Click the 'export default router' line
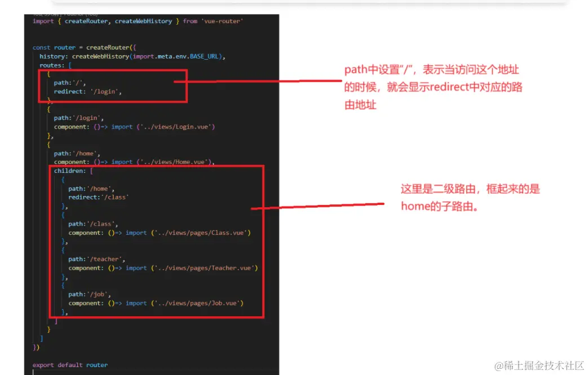The height and width of the screenshot is (375, 588). click(x=70, y=365)
